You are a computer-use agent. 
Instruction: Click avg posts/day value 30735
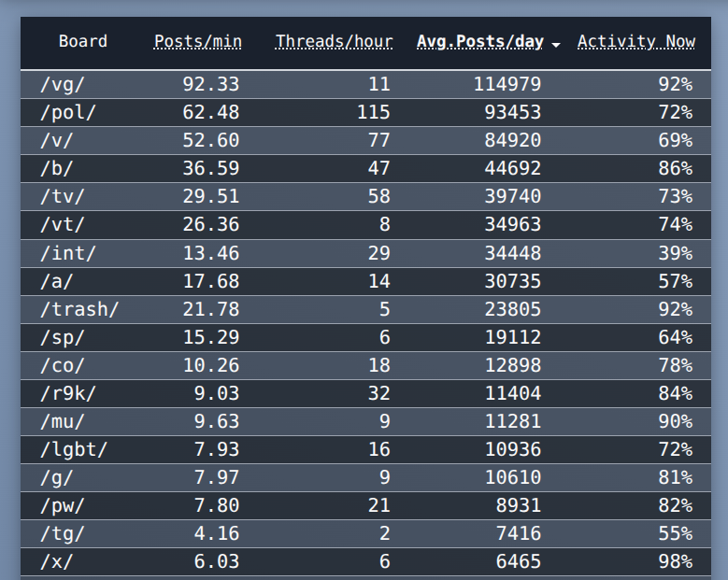[513, 281]
